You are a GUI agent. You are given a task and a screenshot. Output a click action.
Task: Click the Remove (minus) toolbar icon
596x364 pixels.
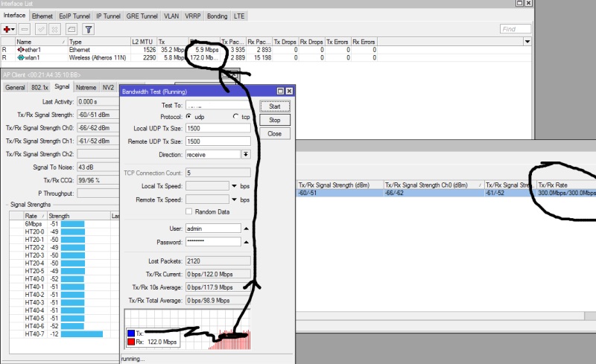pyautogui.click(x=25, y=29)
